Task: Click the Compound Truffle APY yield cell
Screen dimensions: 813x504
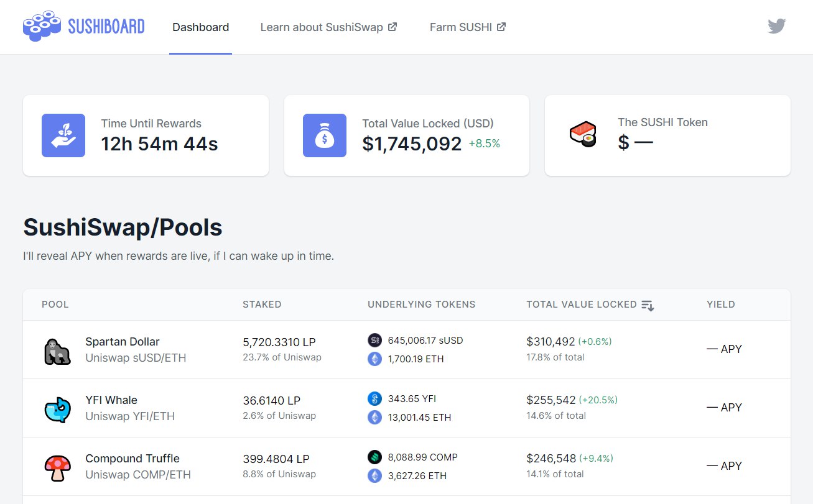Action: [724, 466]
